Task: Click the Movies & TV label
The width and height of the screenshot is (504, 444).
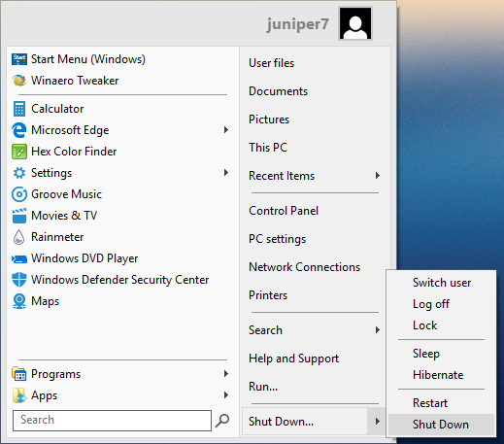Action: 64,216
